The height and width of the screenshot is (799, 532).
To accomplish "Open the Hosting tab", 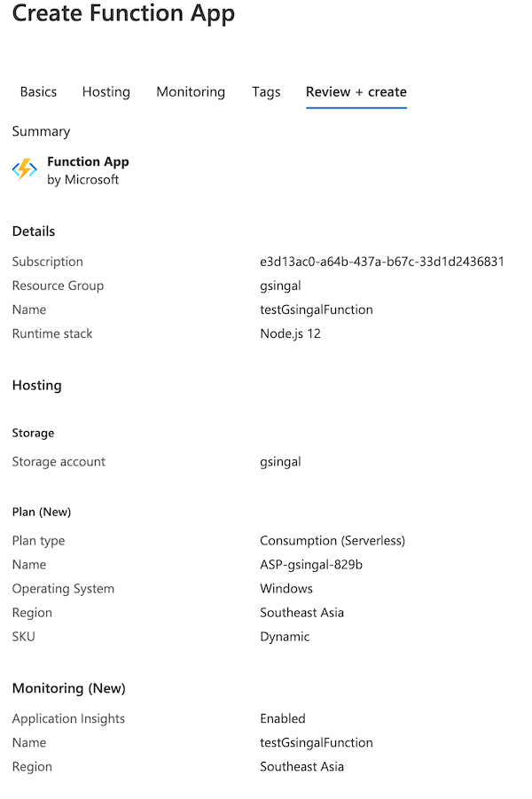I will 106,91.
